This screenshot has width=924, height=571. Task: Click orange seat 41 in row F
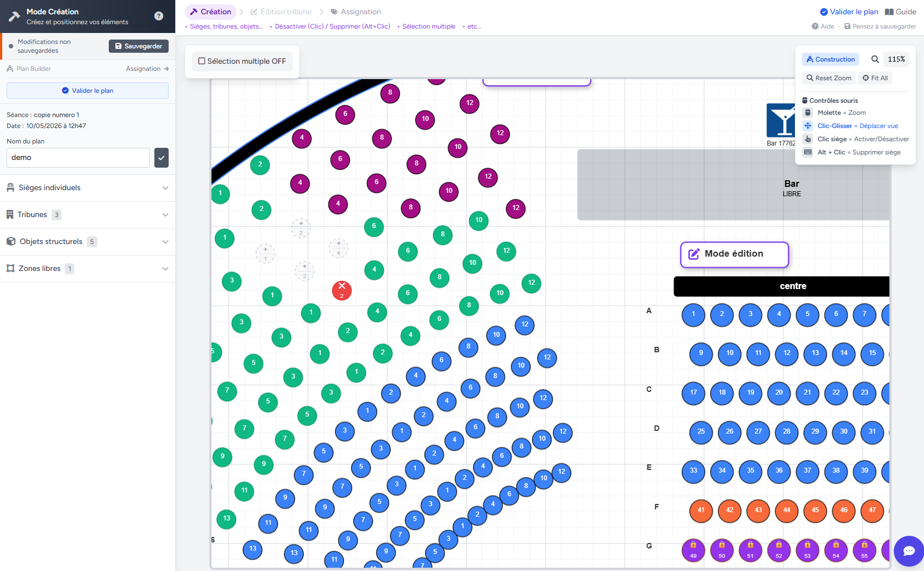tap(701, 511)
